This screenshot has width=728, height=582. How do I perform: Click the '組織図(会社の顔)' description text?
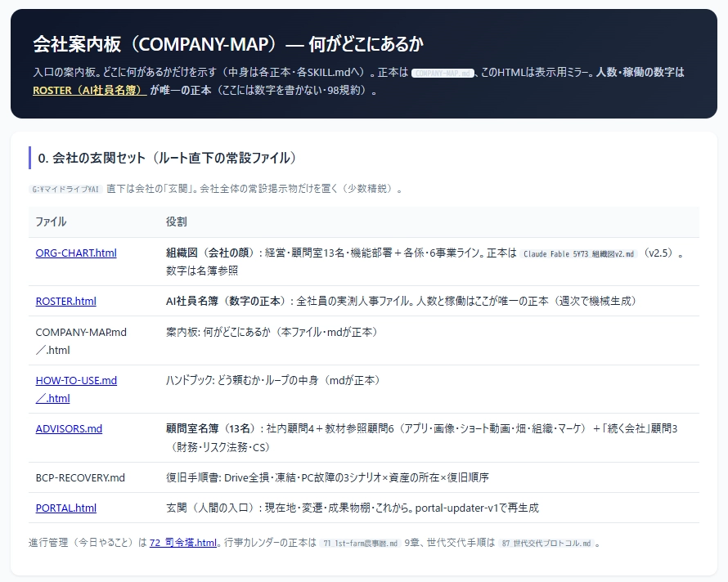[x=211, y=253]
